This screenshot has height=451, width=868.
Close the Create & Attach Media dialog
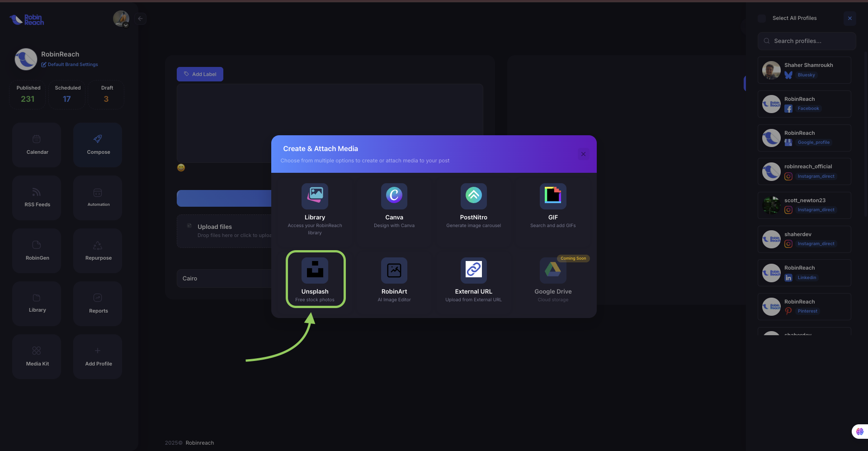[583, 154]
